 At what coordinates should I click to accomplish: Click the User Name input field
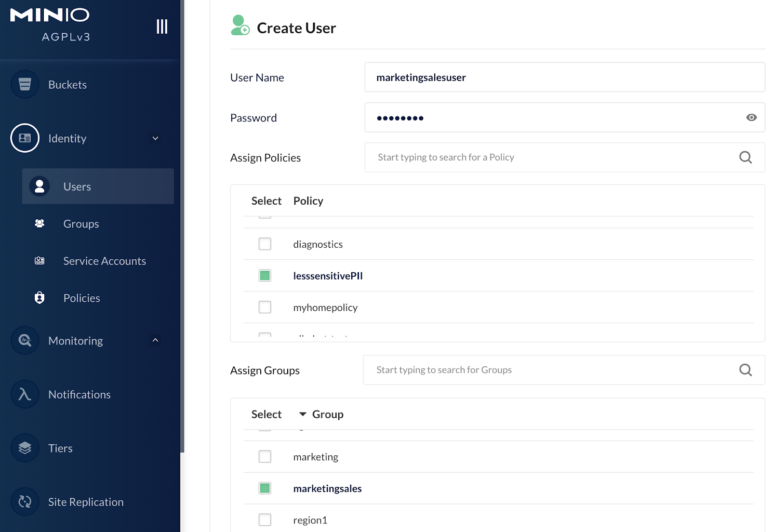tap(564, 78)
